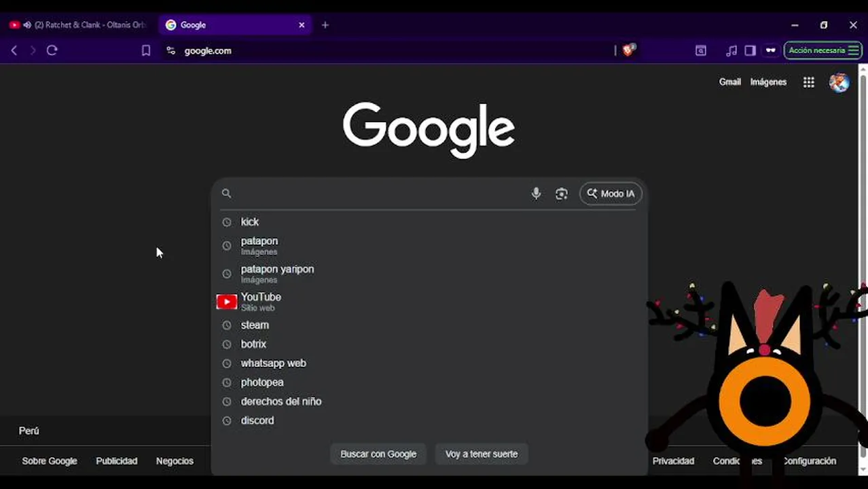
Task: Open a new tab with the plus button
Action: point(325,25)
